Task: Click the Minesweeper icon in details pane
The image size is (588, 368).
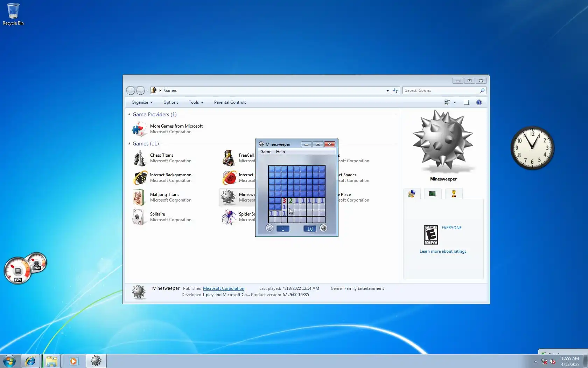Action: click(x=139, y=292)
